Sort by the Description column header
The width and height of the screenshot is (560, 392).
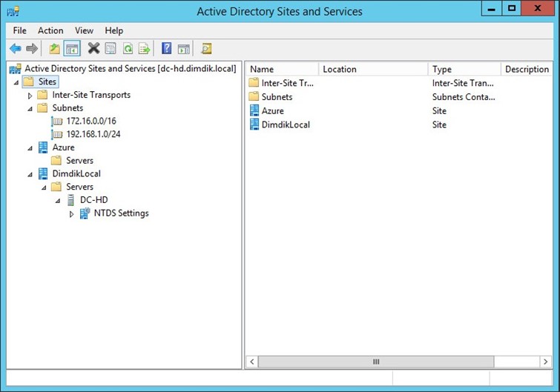coord(527,69)
